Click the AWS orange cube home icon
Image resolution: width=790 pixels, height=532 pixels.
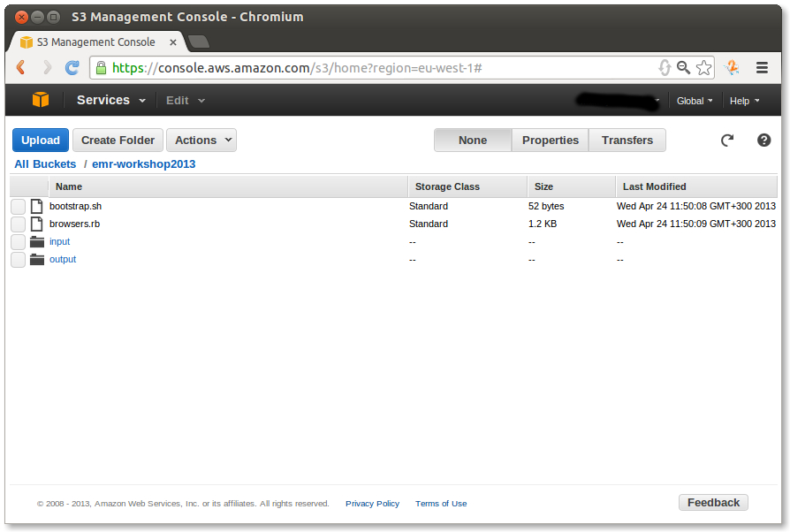[41, 100]
